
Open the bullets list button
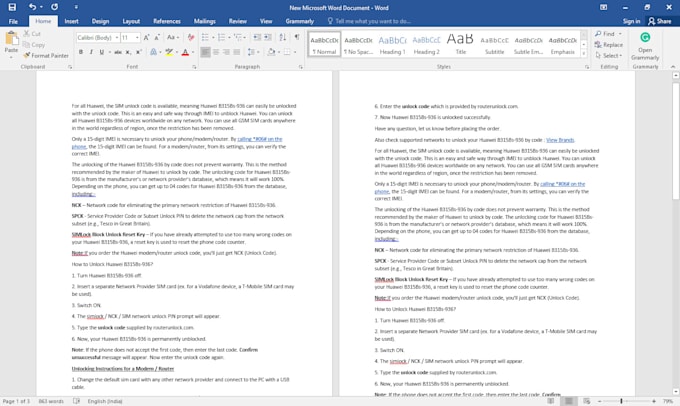click(x=207, y=38)
